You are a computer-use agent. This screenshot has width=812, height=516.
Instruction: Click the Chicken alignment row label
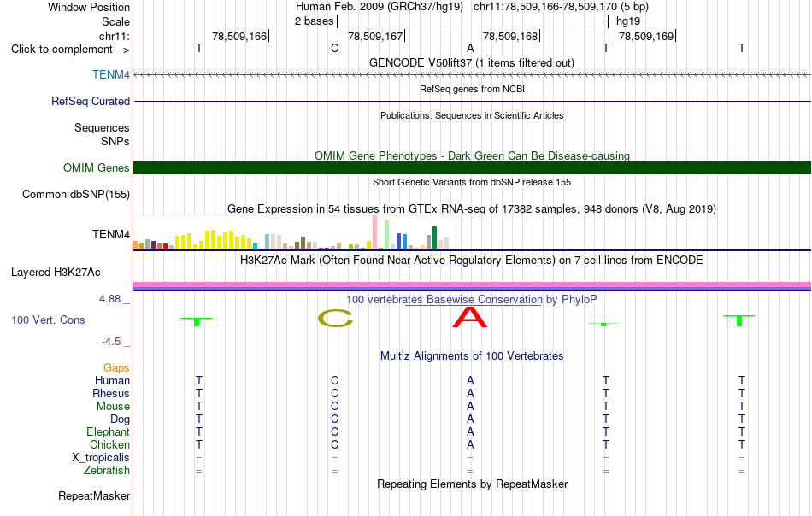coord(109,444)
